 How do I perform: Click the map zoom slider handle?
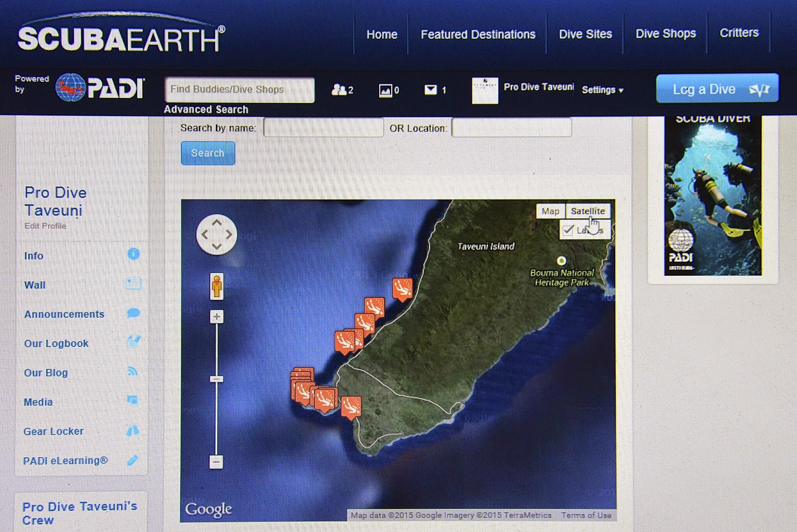(216, 379)
